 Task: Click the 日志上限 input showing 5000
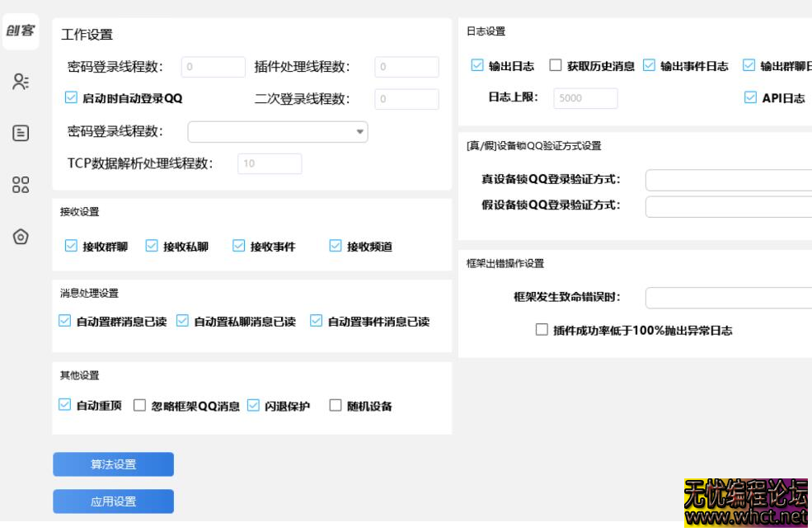[588, 97]
